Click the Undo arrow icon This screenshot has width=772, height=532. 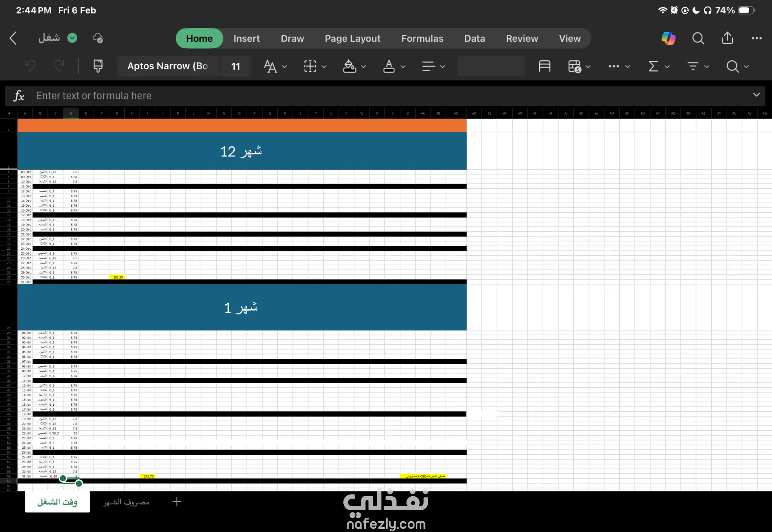pyautogui.click(x=30, y=66)
